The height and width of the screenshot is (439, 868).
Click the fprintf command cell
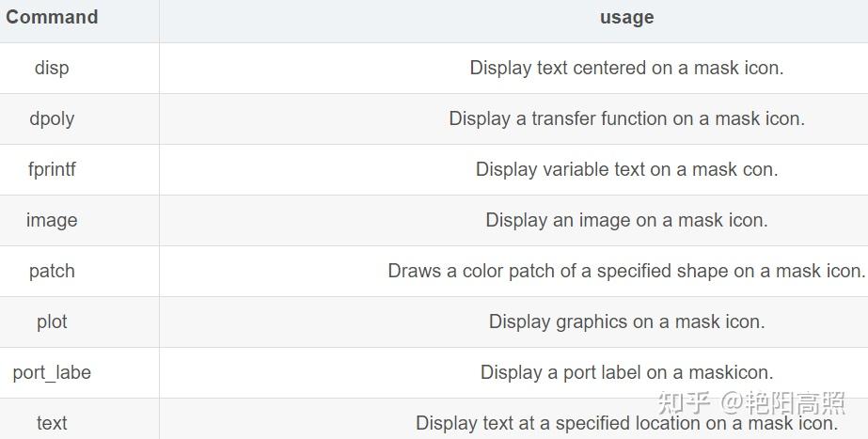52,169
